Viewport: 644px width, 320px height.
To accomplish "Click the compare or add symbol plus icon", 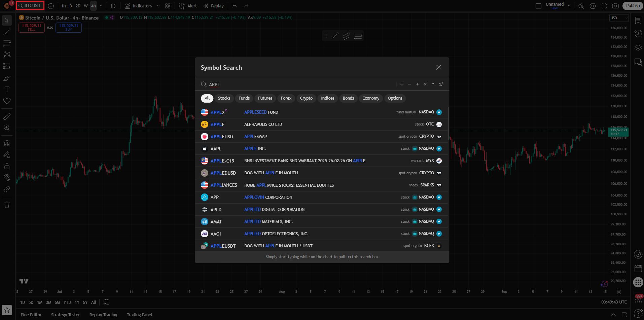I will [x=51, y=6].
